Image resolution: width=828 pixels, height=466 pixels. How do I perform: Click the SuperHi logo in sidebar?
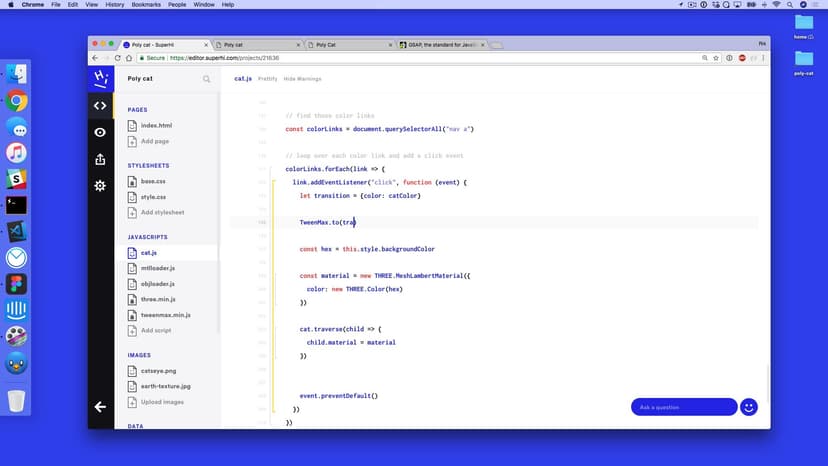[x=100, y=78]
